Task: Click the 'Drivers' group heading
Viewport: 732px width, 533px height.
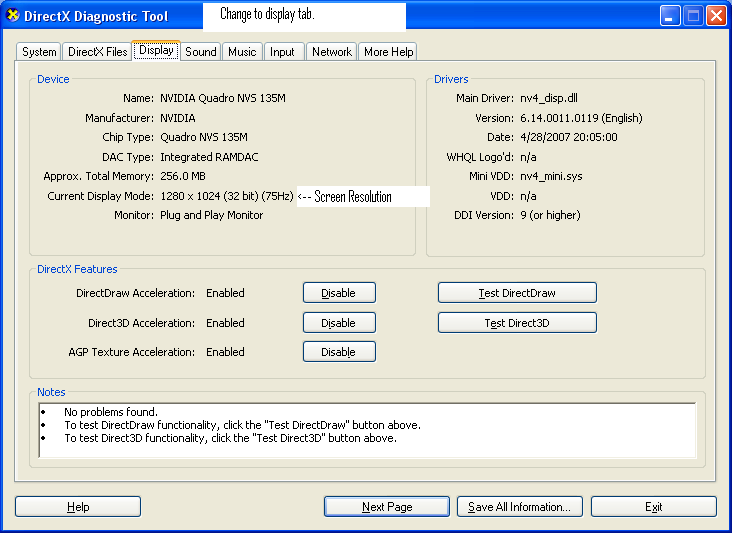Action: point(451,79)
